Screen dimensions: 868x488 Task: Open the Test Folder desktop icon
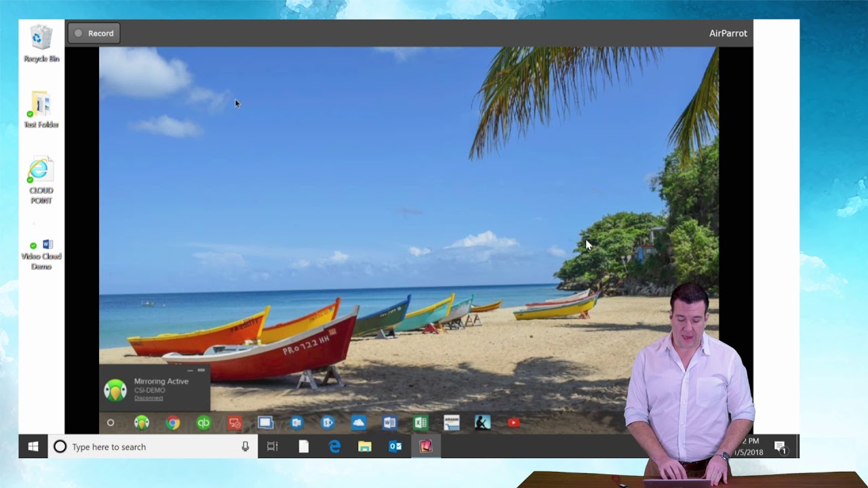tap(41, 110)
